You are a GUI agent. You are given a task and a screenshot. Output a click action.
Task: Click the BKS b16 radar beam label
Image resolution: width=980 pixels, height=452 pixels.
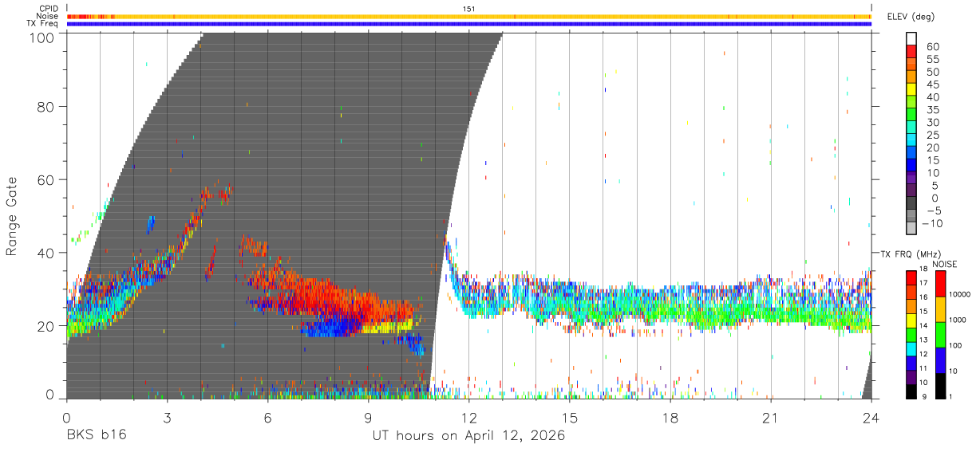pyautogui.click(x=96, y=435)
